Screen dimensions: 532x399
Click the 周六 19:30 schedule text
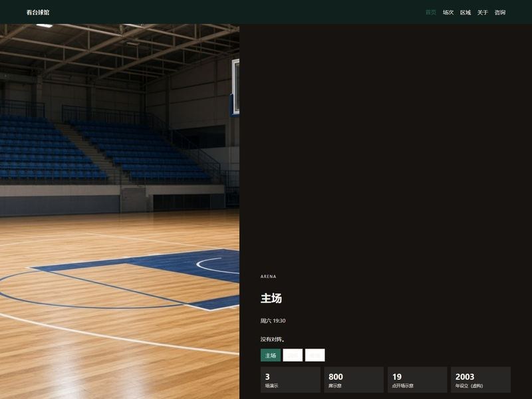(x=273, y=321)
